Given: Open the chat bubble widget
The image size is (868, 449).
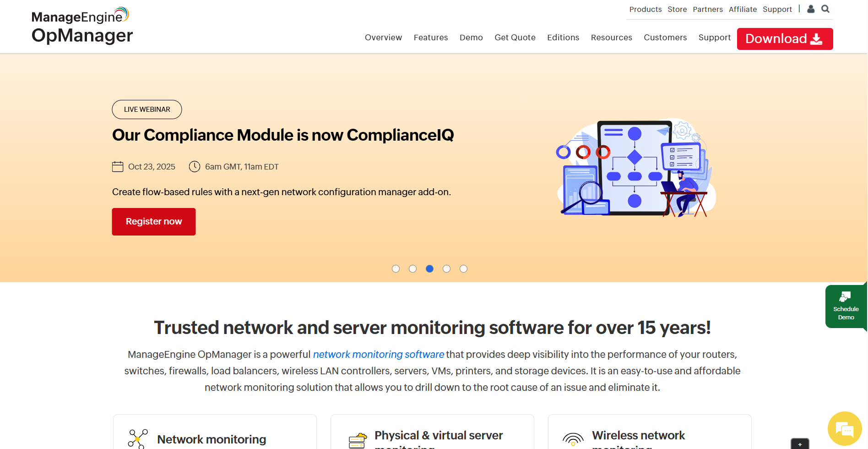Looking at the screenshot, I should pyautogui.click(x=844, y=428).
